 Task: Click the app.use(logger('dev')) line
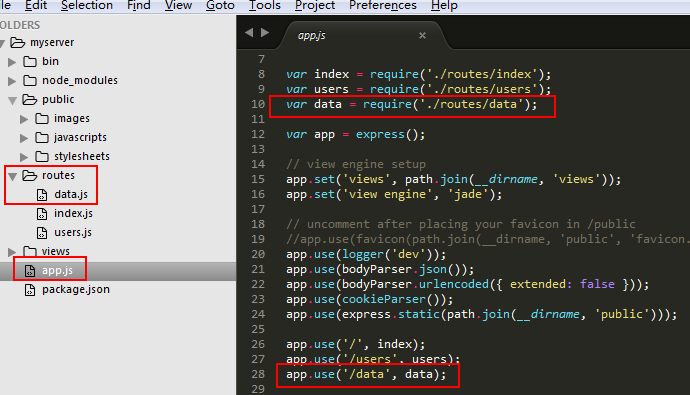(x=366, y=254)
